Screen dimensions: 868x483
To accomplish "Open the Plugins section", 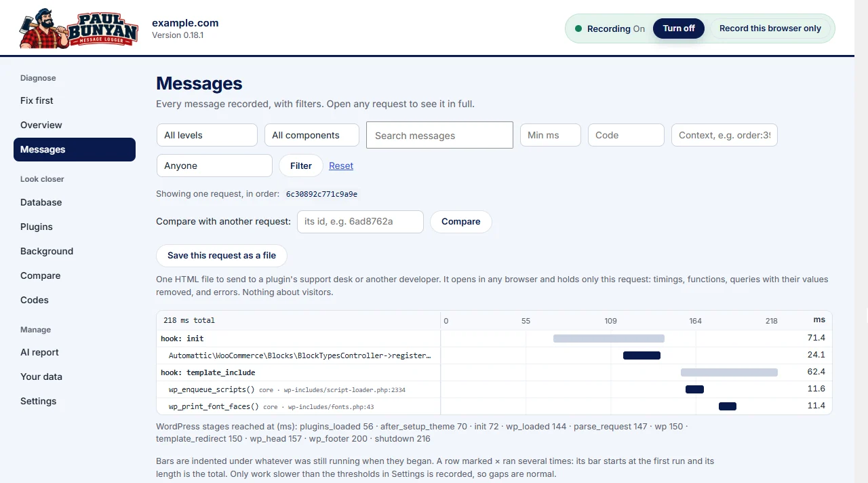I will point(75,227).
